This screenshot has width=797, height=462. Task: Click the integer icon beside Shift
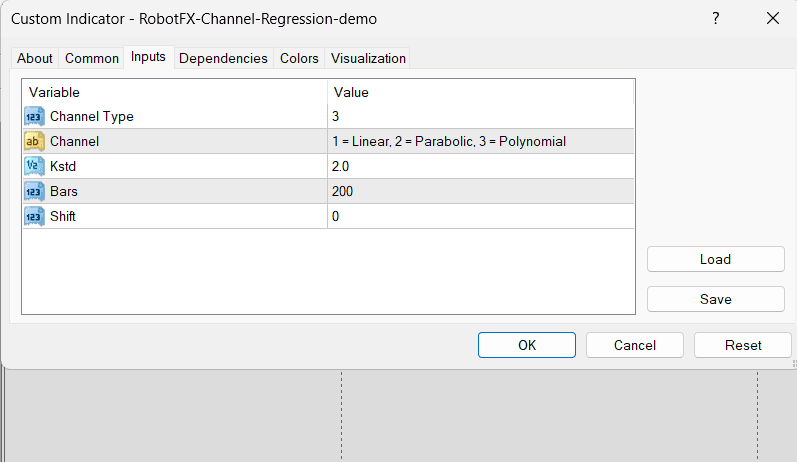(x=34, y=216)
